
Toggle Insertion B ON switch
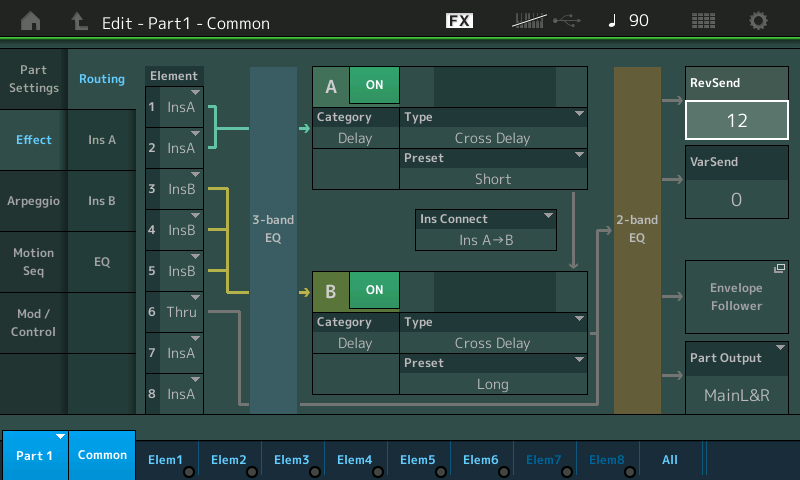[374, 290]
